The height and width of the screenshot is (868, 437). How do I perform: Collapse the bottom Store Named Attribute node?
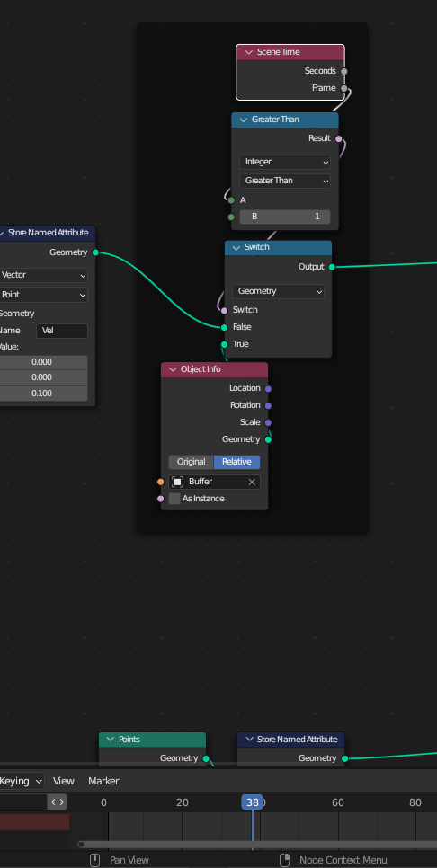(x=249, y=739)
